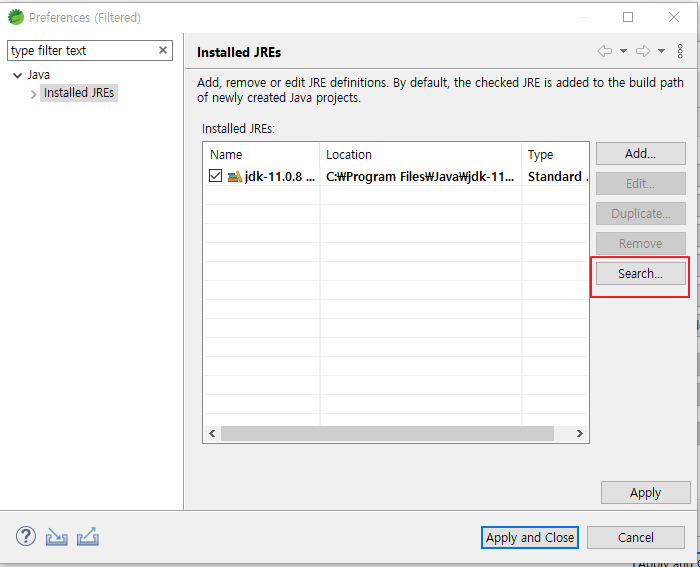700x567 pixels.
Task: Go forward with right arrow icon
Action: 643,51
